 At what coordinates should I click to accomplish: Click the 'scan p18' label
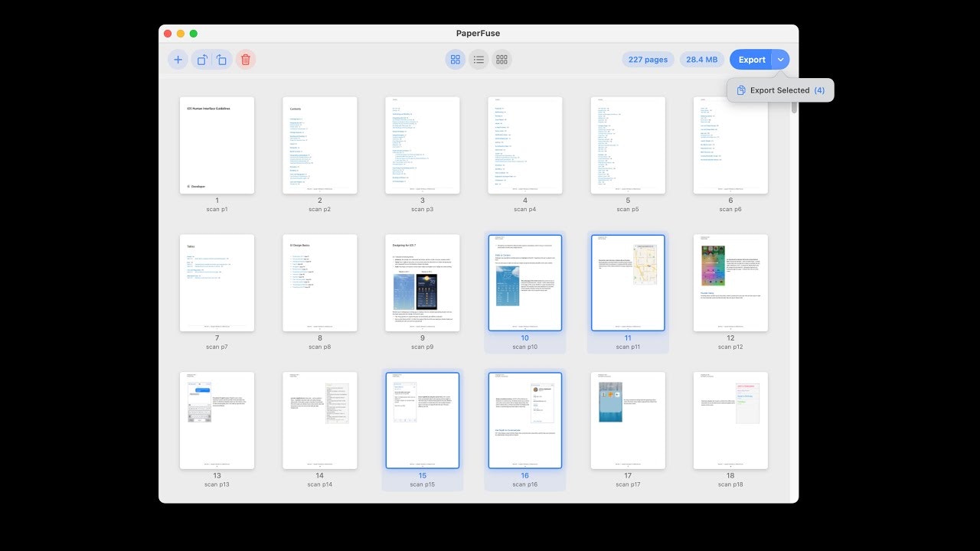(730, 484)
